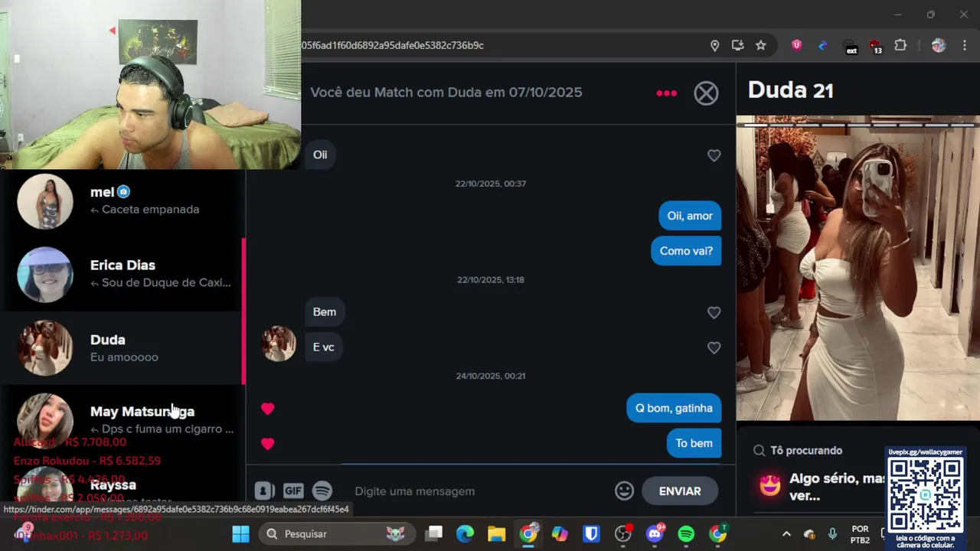
Task: Like the 'E vc' message heart icon
Action: pyautogui.click(x=714, y=347)
